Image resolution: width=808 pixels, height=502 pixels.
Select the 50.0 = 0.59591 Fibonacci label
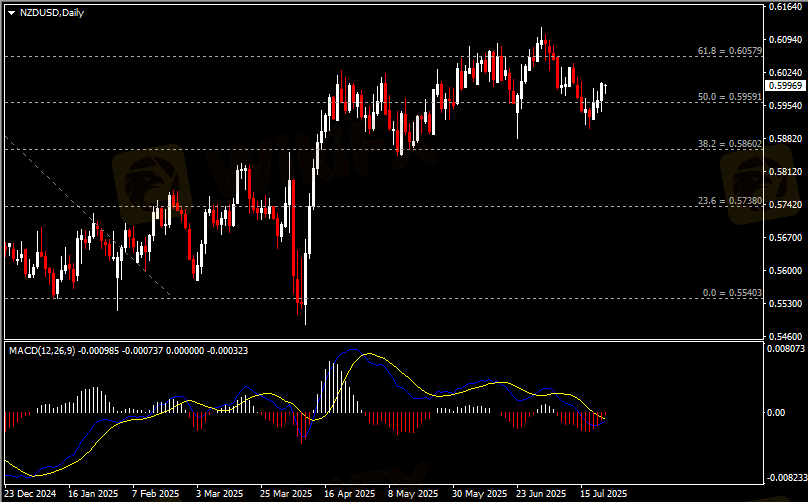point(730,97)
